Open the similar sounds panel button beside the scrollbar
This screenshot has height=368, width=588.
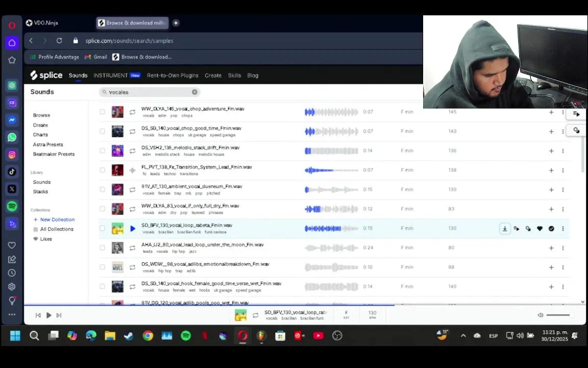(x=576, y=130)
